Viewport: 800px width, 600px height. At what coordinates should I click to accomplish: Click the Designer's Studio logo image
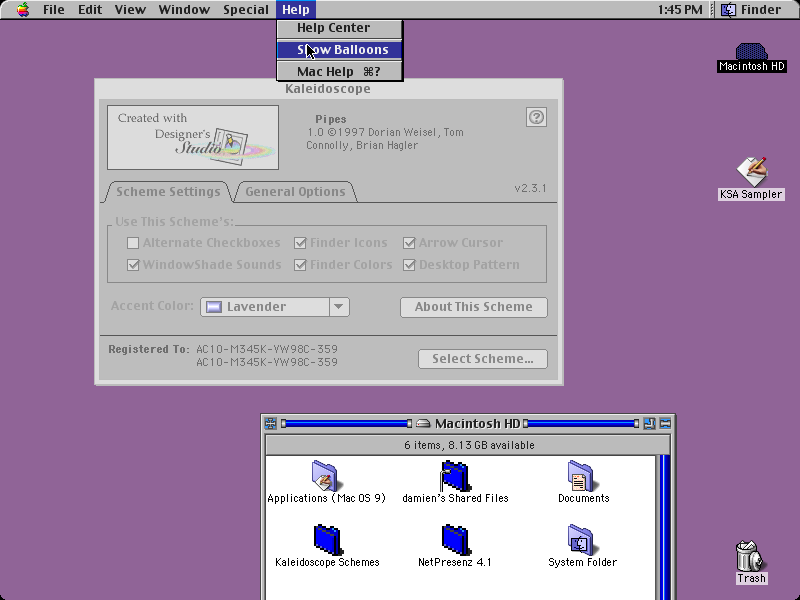point(193,137)
